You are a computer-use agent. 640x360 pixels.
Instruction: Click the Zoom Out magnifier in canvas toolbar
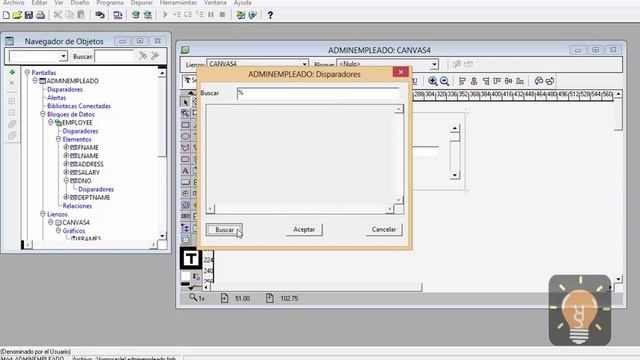tap(444, 81)
